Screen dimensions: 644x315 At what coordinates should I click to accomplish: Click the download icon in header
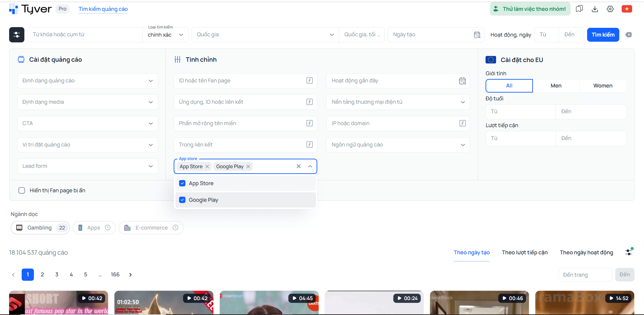point(595,9)
